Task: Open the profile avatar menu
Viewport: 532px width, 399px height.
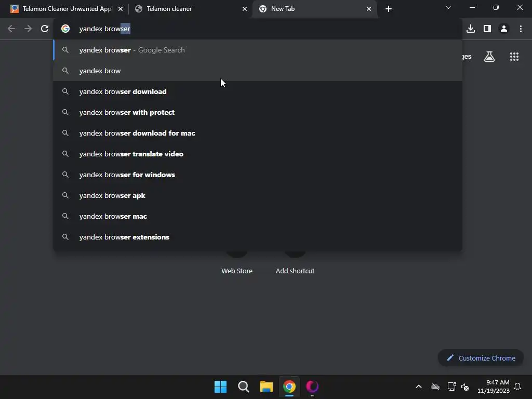Action: click(x=504, y=29)
